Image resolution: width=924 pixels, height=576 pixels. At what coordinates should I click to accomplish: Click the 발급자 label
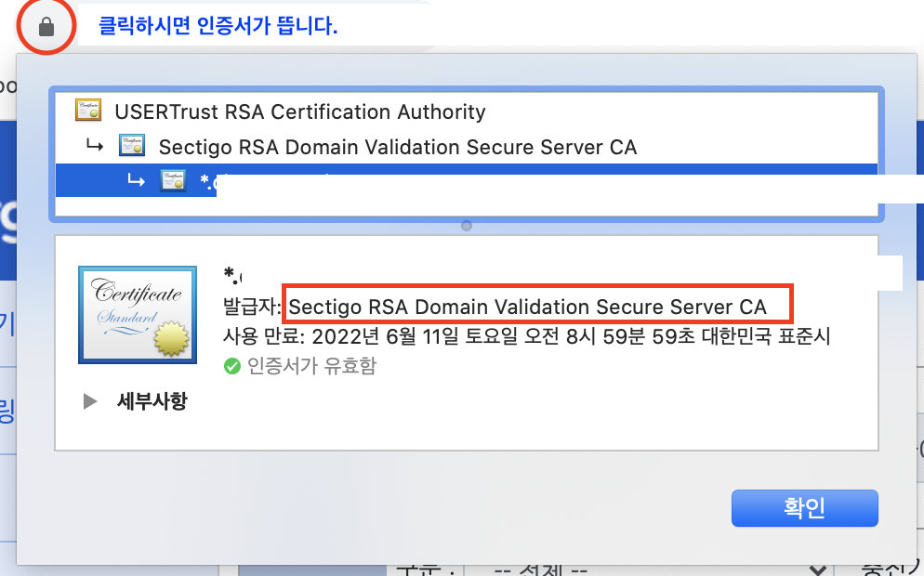(252, 307)
